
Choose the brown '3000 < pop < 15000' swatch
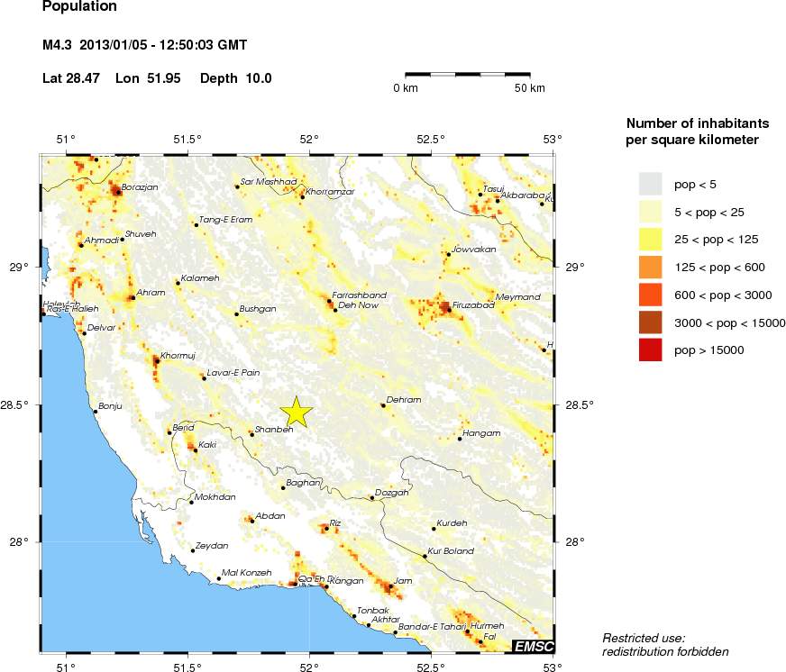650,322
